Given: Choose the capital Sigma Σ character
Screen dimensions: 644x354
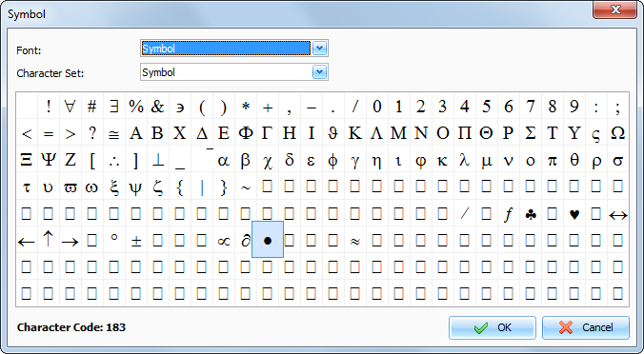Looking at the screenshot, I should [x=531, y=134].
